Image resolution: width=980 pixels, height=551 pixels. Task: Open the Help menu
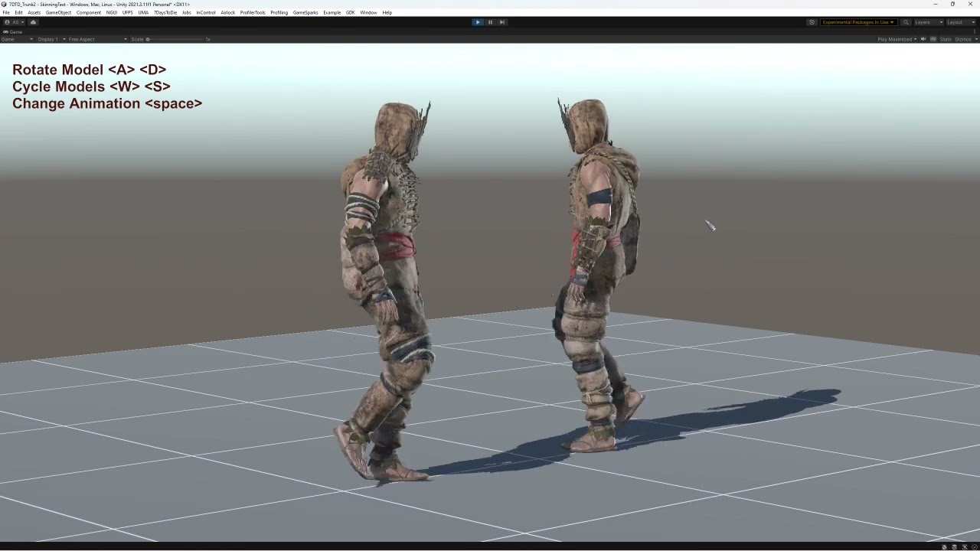click(387, 13)
